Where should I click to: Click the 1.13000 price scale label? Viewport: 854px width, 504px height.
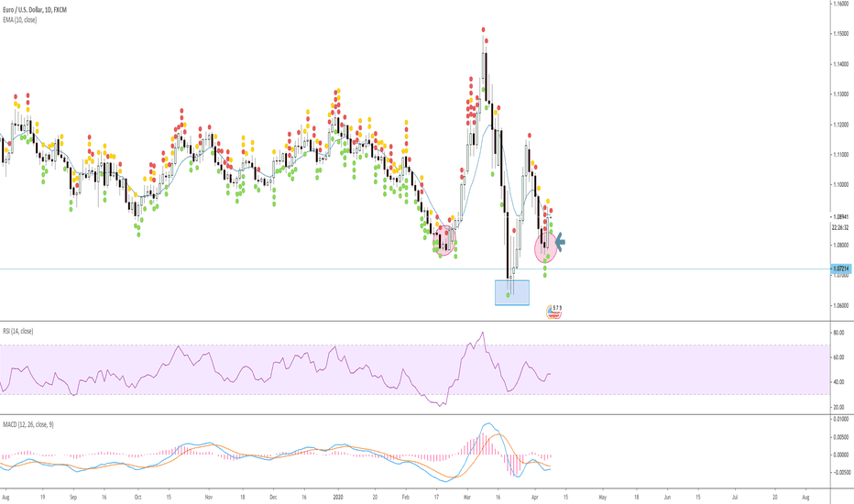coord(840,94)
